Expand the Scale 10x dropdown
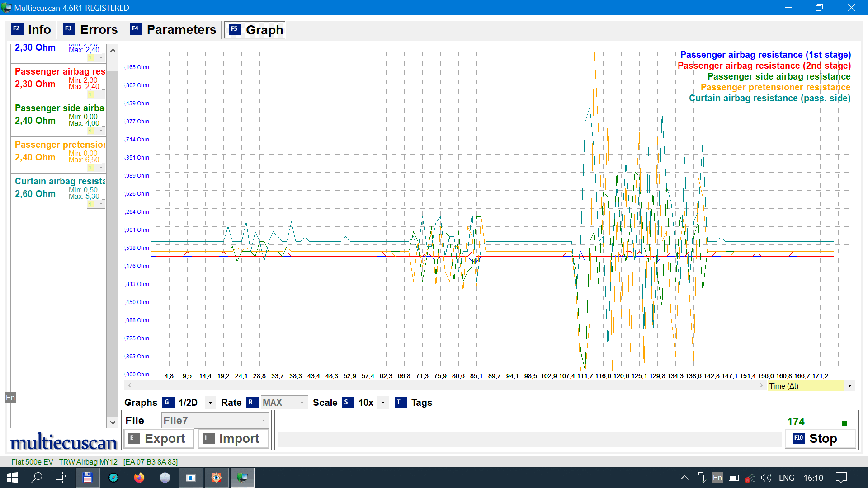The height and width of the screenshot is (488, 868). pos(383,403)
